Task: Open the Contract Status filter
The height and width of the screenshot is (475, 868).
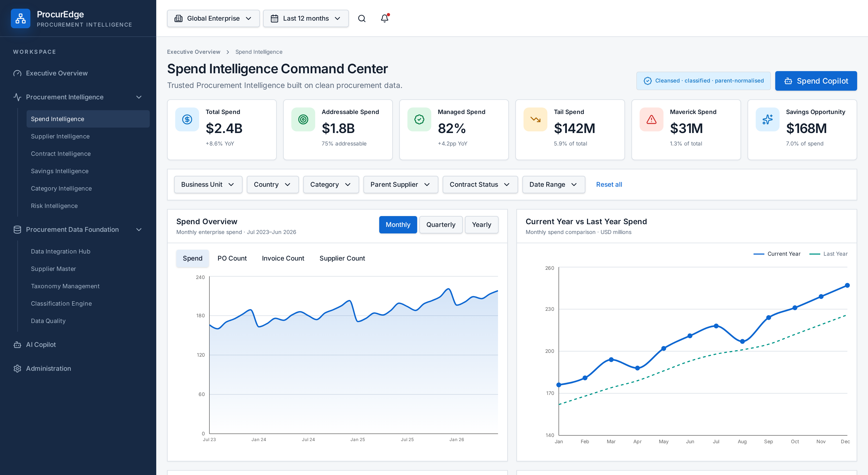Action: tap(480, 184)
